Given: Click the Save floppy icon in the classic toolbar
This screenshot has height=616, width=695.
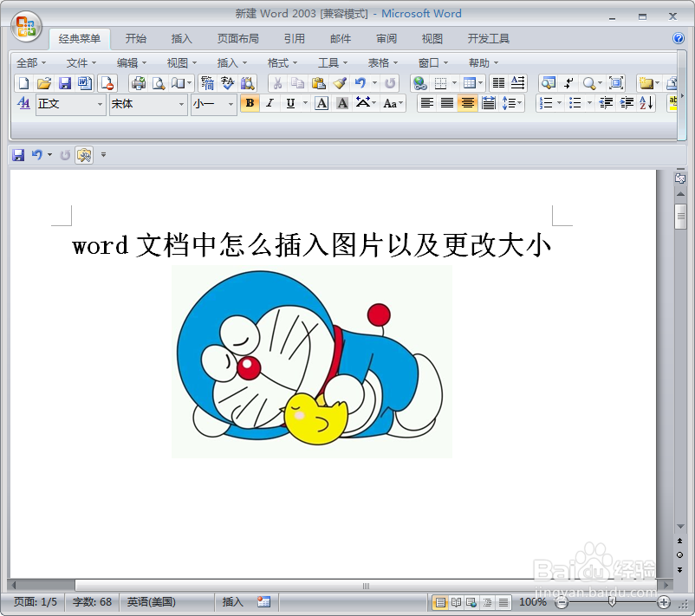Looking at the screenshot, I should 65,83.
